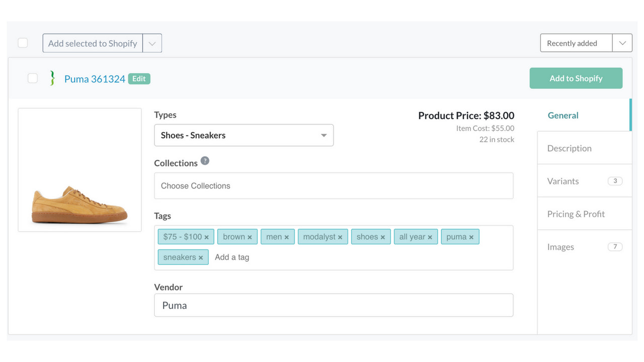Remove the "men" tag
The width and height of the screenshot is (644, 362).
pos(287,236)
